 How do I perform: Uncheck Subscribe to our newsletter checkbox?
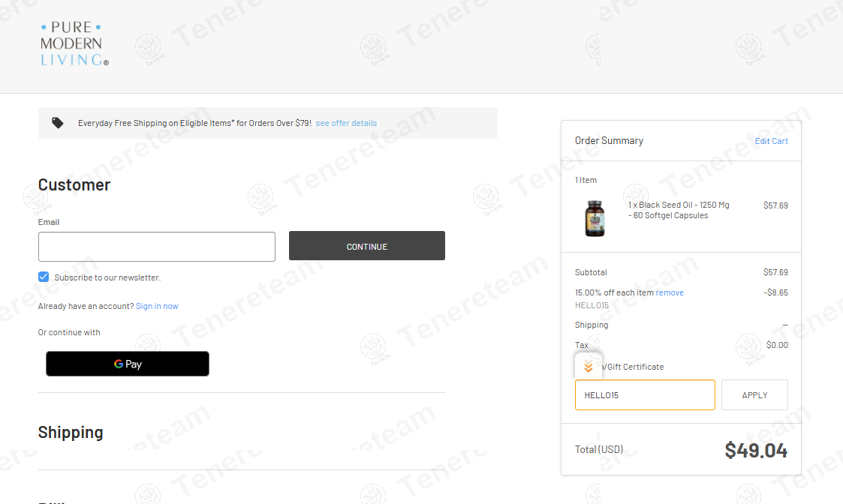(x=44, y=277)
